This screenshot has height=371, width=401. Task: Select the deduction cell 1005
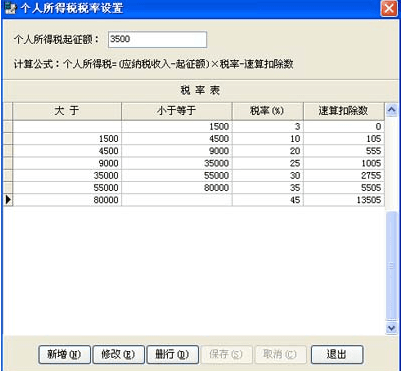[344, 163]
